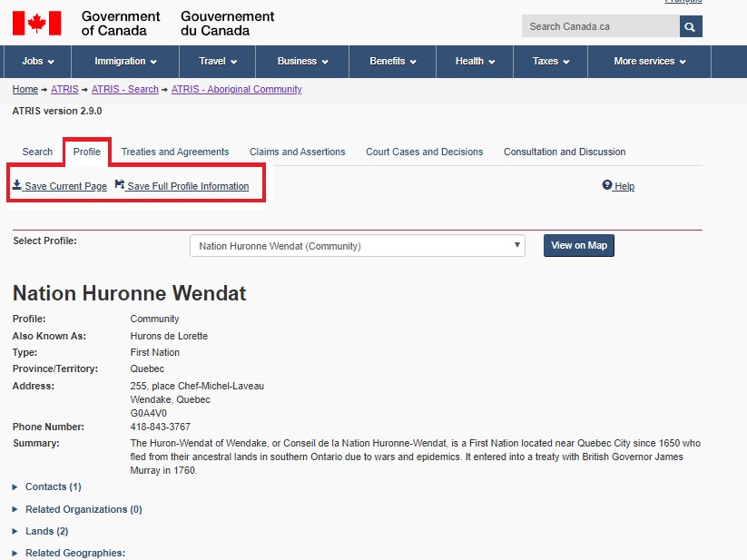This screenshot has width=747, height=560.
Task: Switch to the Treaties and Agreements tab
Action: coord(175,152)
